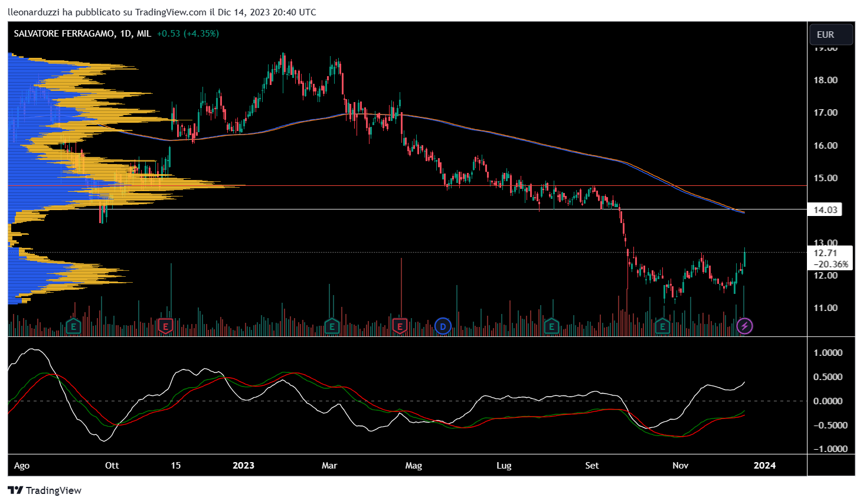Click the blue D dividend marker
The height and width of the screenshot is (504, 863).
(x=443, y=326)
